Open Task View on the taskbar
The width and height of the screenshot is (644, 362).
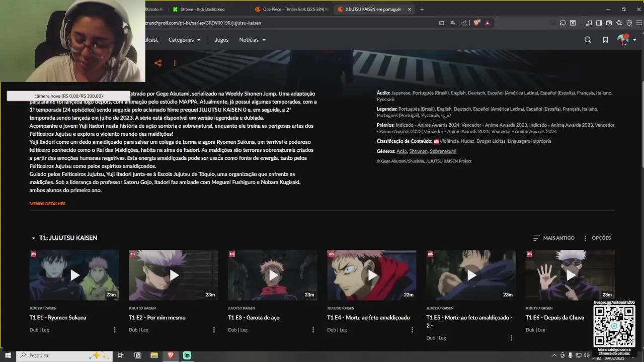[x=121, y=355]
